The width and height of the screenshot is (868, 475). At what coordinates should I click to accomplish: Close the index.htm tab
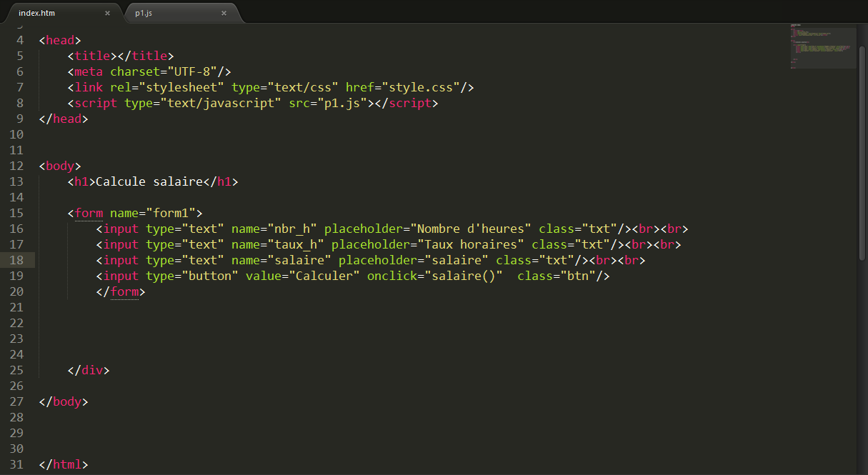107,13
